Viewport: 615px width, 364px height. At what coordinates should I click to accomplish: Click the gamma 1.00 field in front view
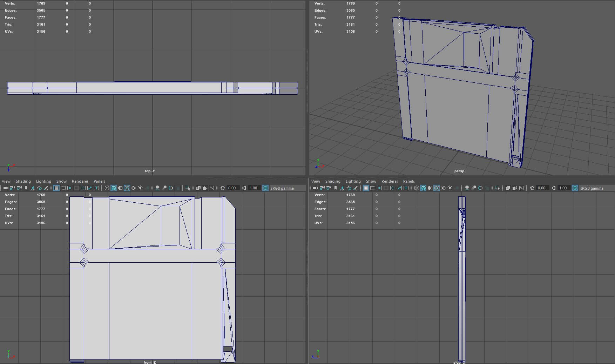254,188
